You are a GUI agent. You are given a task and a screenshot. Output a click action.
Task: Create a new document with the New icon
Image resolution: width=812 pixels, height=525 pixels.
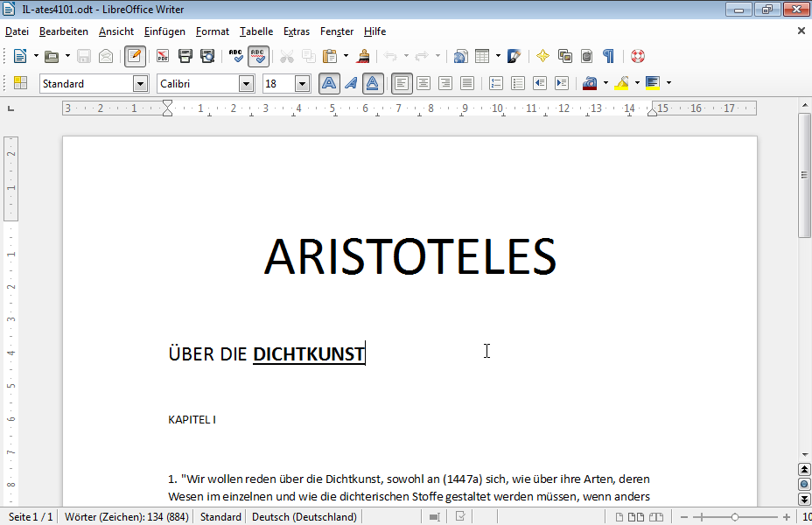pyautogui.click(x=19, y=56)
